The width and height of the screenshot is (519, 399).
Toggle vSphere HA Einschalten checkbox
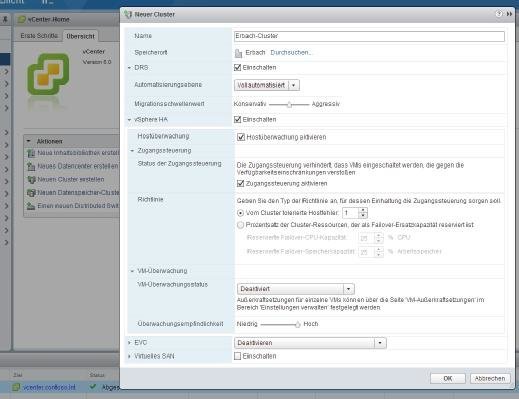238,119
